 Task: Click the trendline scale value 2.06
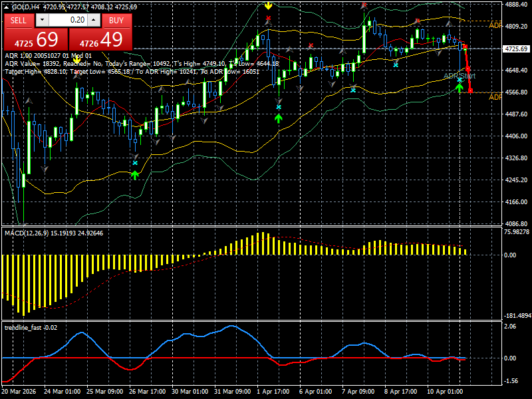coord(510,327)
